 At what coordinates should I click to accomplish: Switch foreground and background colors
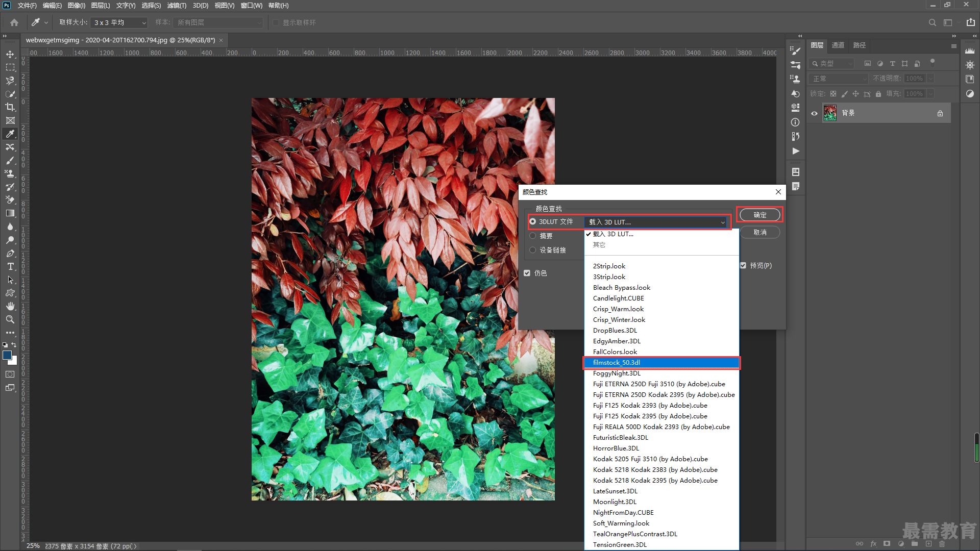click(14, 345)
